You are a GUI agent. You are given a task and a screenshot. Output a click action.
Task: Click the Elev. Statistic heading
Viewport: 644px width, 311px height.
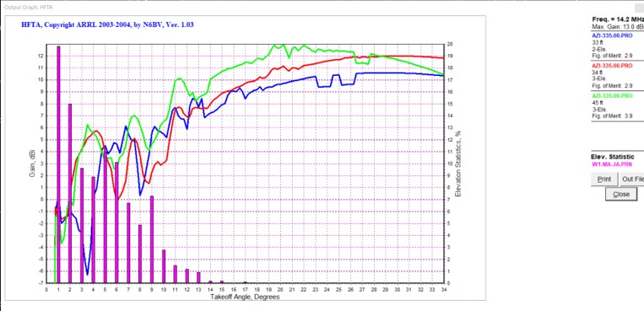pyautogui.click(x=613, y=157)
